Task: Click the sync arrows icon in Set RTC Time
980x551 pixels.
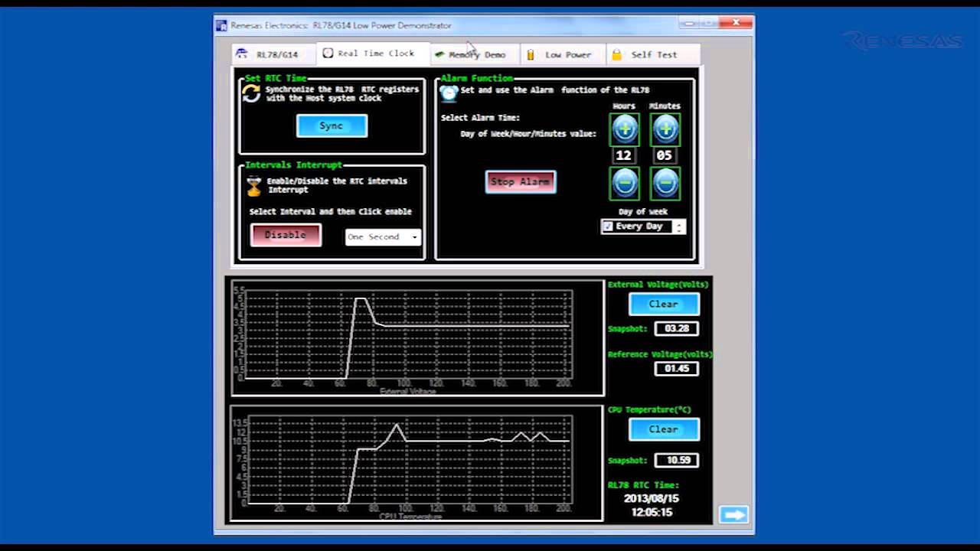Action: 252,93
